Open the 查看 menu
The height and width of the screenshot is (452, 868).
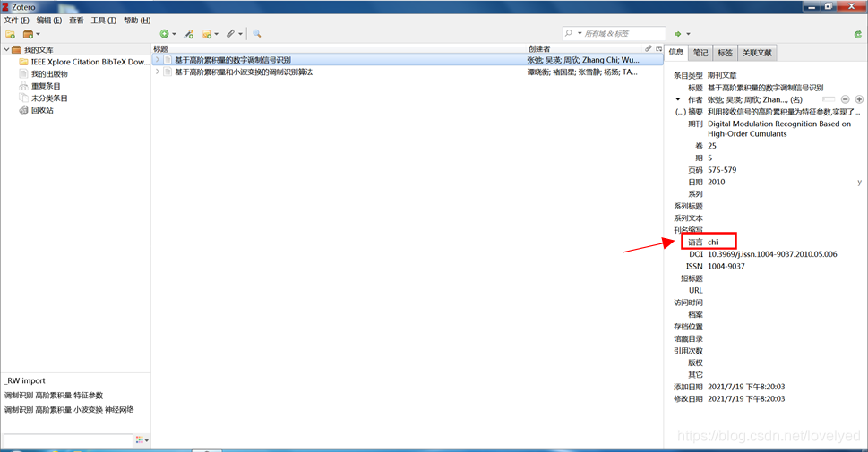[x=76, y=21]
